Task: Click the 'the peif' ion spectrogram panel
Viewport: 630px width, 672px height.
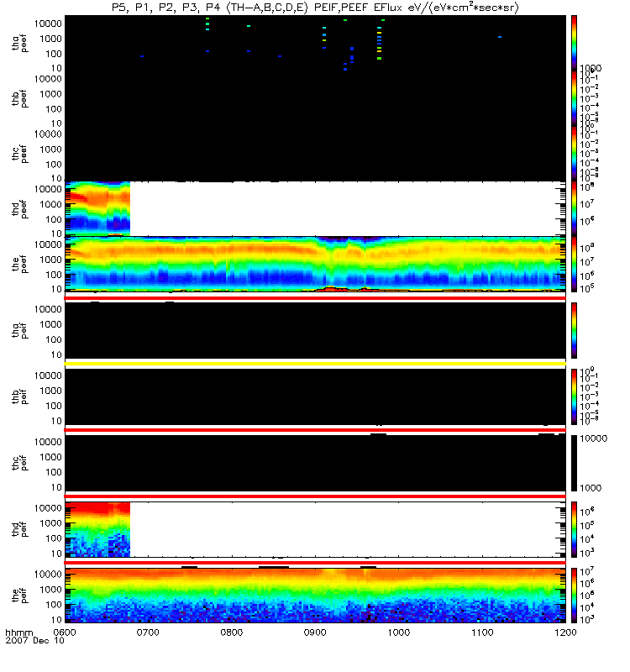Action: point(315,596)
